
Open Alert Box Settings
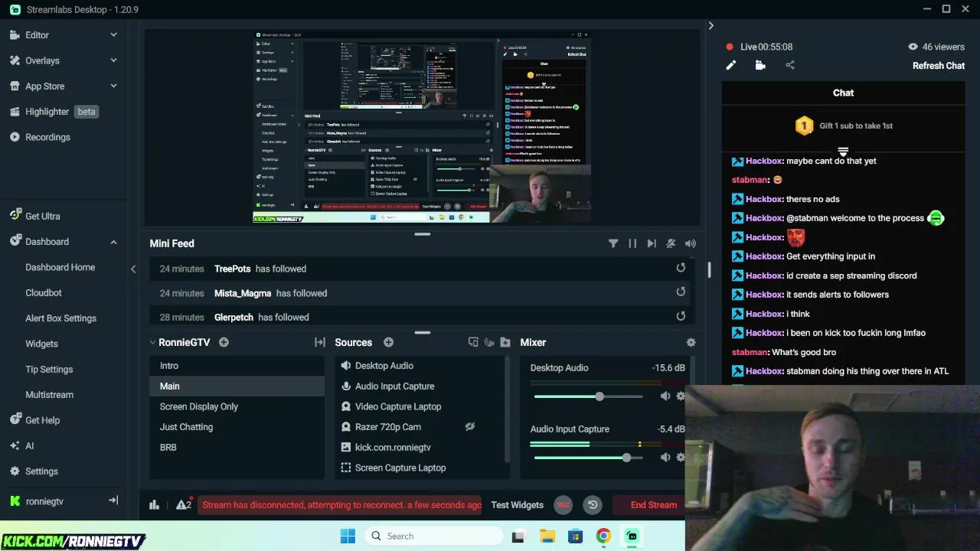tap(60, 318)
